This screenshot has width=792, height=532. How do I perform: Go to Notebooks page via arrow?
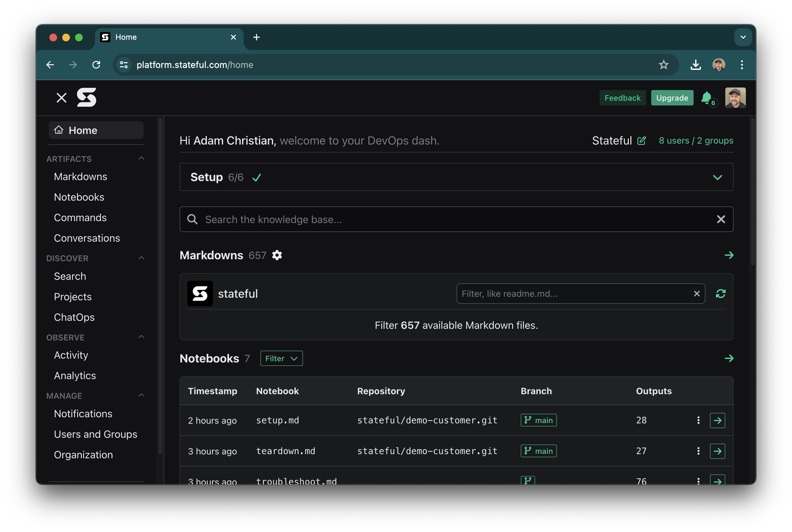click(729, 358)
